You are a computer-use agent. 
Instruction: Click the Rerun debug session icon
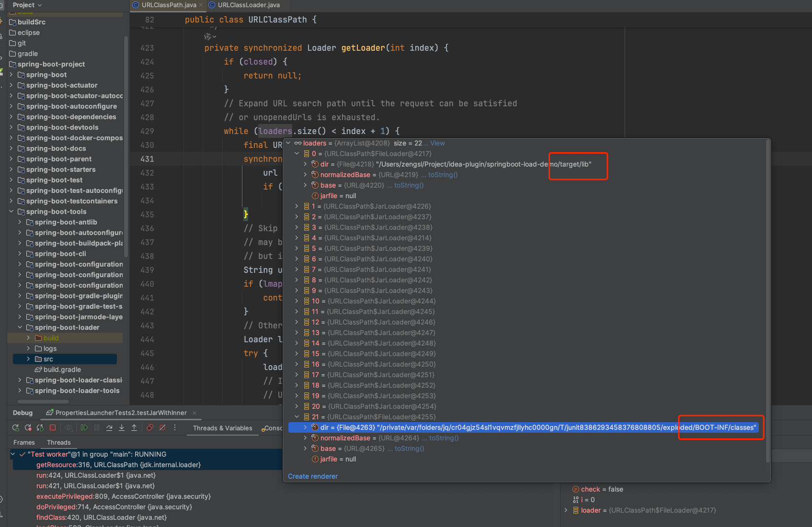16,428
